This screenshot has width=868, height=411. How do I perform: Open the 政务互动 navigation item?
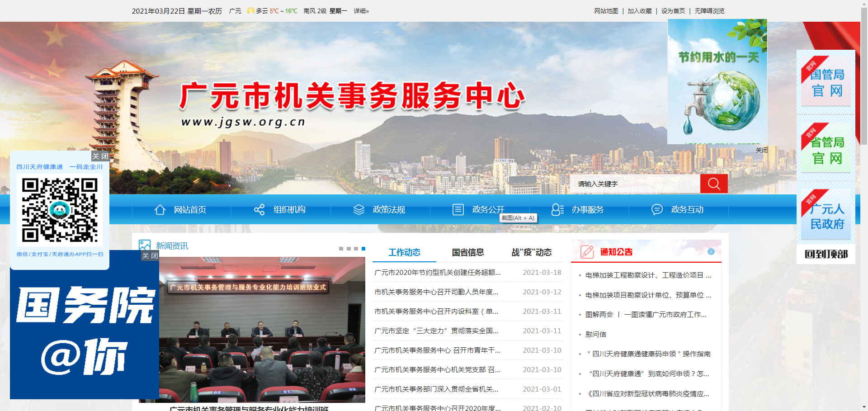(x=687, y=210)
